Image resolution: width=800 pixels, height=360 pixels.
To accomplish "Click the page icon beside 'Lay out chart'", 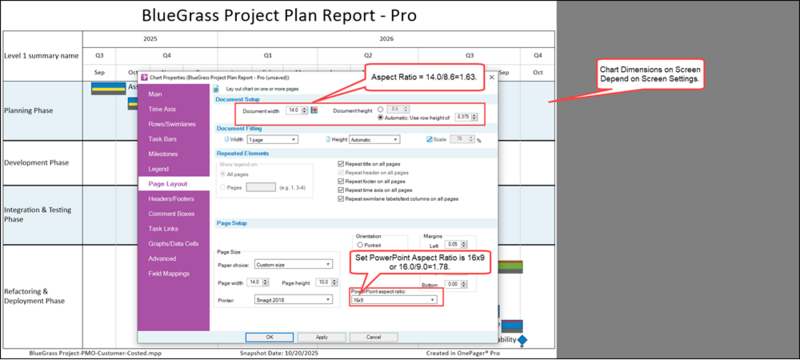I will [215, 89].
